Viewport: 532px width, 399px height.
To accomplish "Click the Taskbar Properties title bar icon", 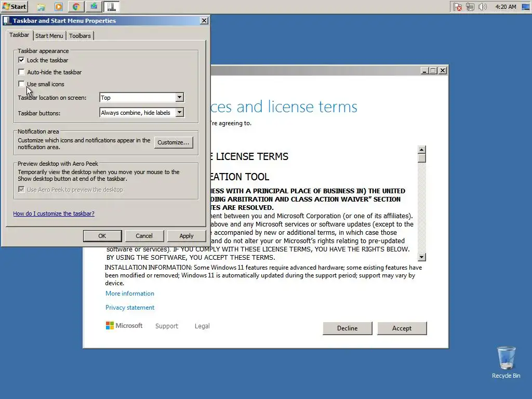I will pos(7,21).
